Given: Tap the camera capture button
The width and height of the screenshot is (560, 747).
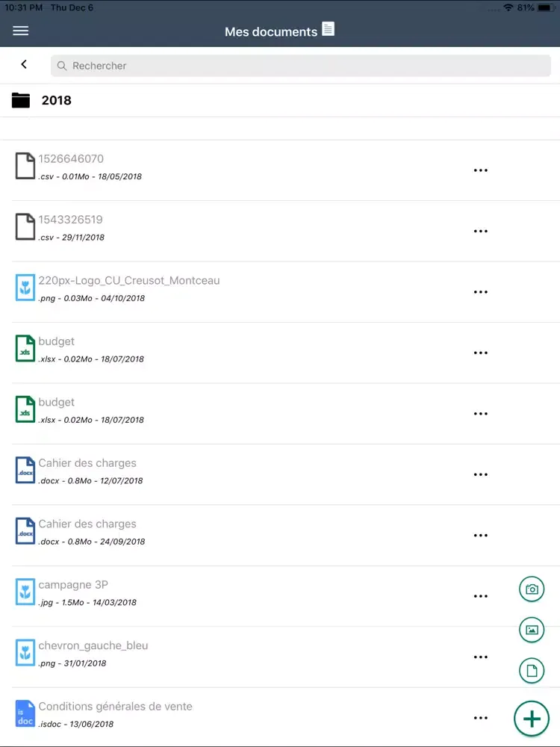Looking at the screenshot, I should 531,589.
